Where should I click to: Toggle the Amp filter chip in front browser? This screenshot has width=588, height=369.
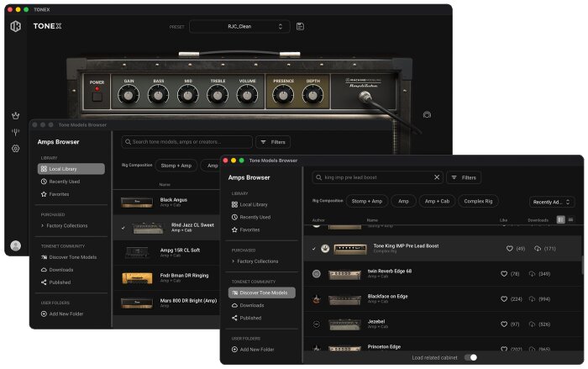[403, 201]
